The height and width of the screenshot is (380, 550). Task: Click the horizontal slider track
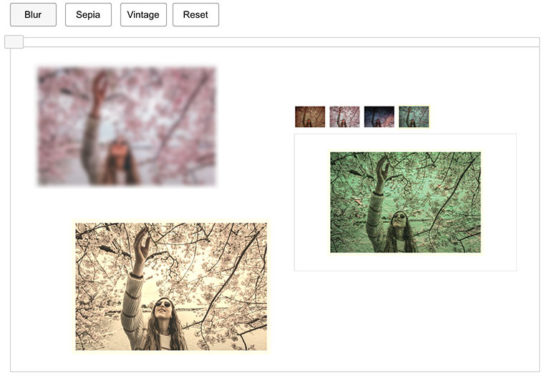point(275,42)
